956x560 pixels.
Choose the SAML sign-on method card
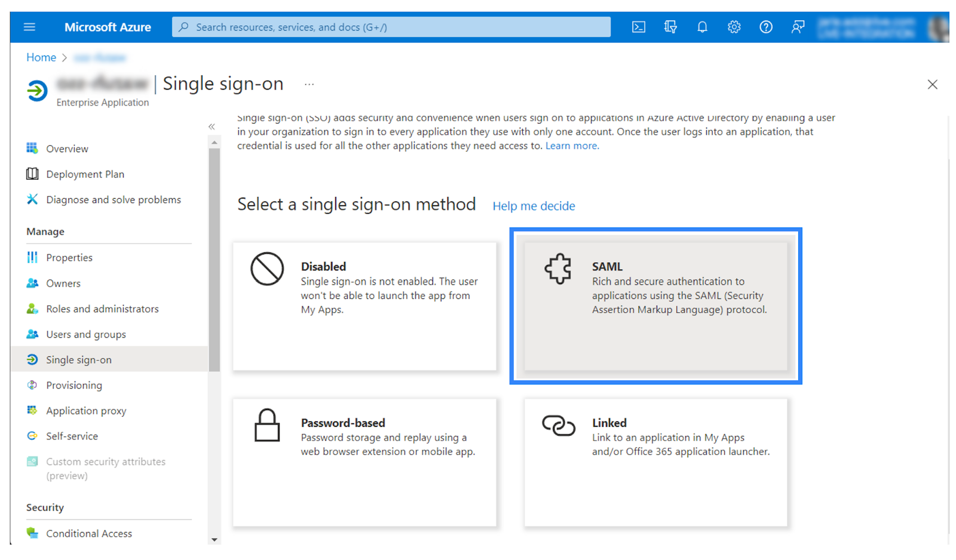click(655, 306)
